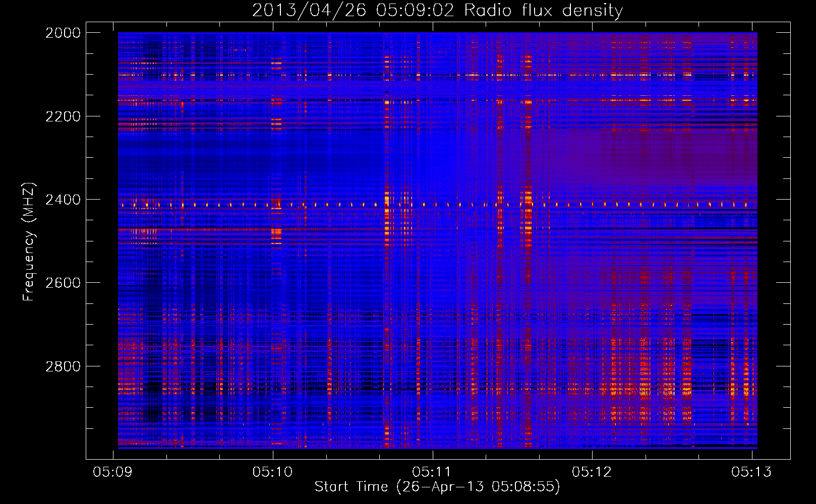The width and height of the screenshot is (816, 504).
Task: Click the 05:11 time tick label
Action: click(x=432, y=472)
